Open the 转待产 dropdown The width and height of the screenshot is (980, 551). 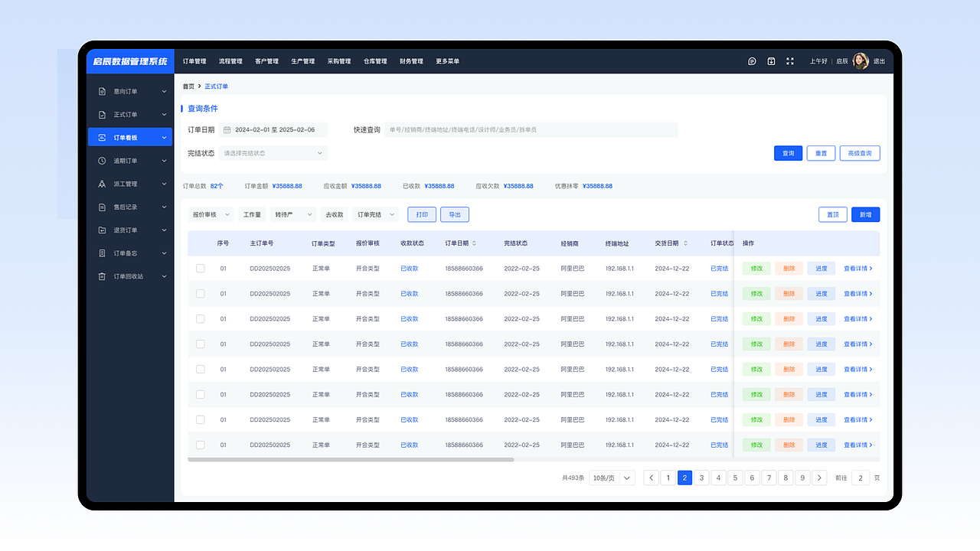(x=293, y=215)
